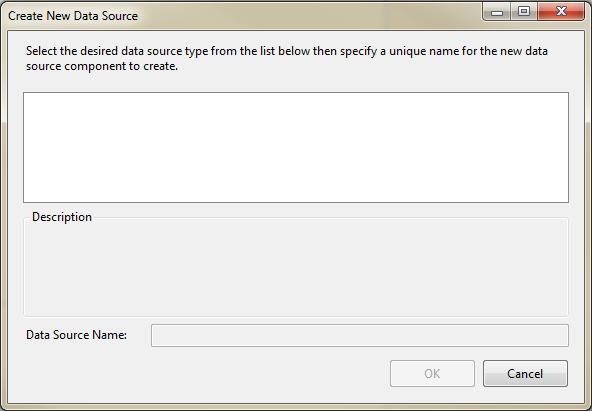The image size is (592, 411).
Task: Click inside the empty data source type list
Action: tap(296, 147)
